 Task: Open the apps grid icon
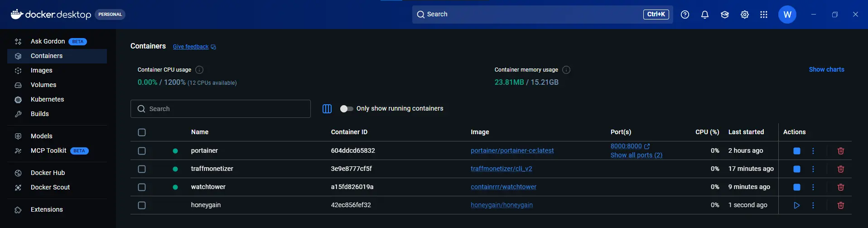(764, 15)
